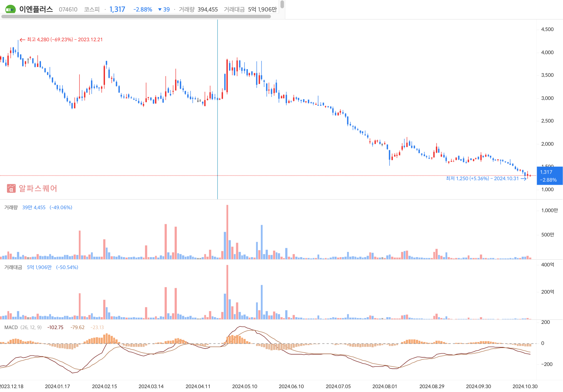Click the 3,000 price axis label
The height and width of the screenshot is (392, 563).
point(547,98)
